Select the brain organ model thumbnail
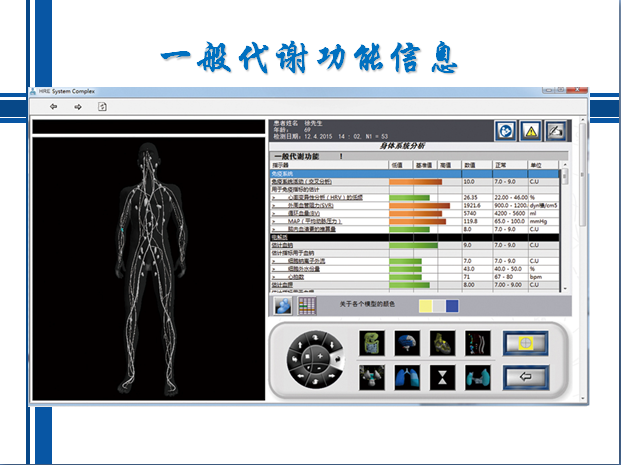 [407, 343]
